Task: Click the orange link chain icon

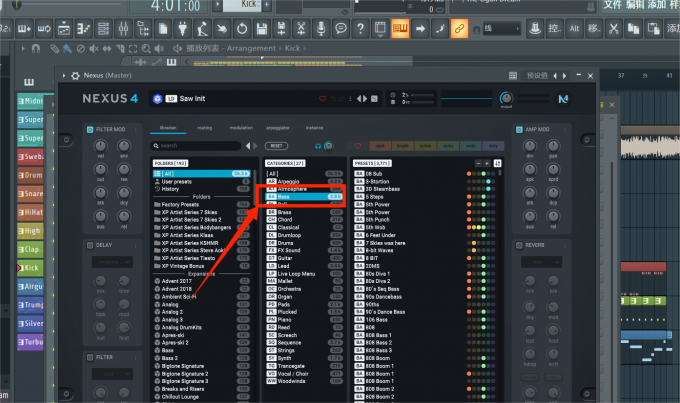Action: (459, 29)
